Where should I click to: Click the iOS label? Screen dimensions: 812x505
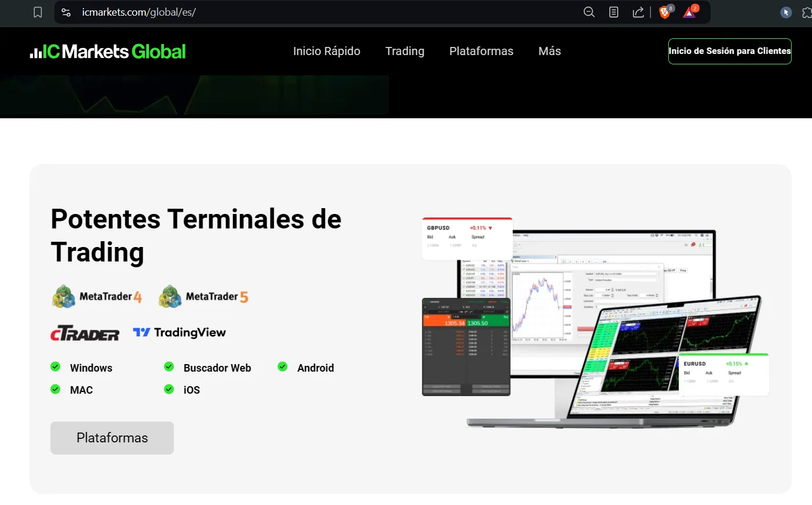[192, 390]
